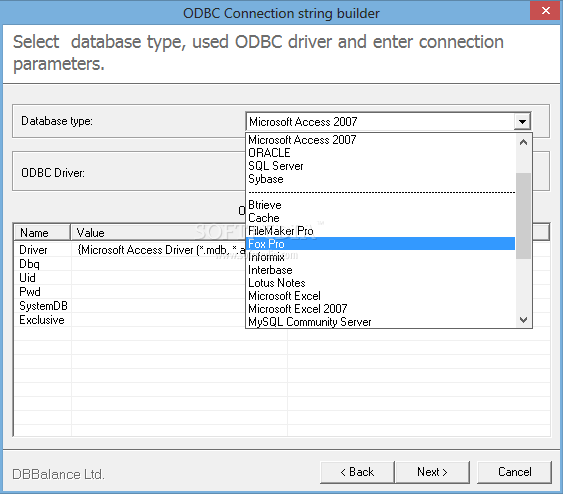Click the Uid value cell
This screenshot has width=563, height=494.
coord(159,278)
